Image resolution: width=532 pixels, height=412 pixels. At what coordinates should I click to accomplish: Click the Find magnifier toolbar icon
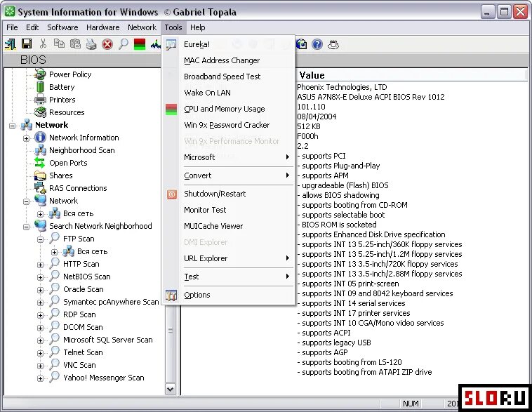coord(124,44)
